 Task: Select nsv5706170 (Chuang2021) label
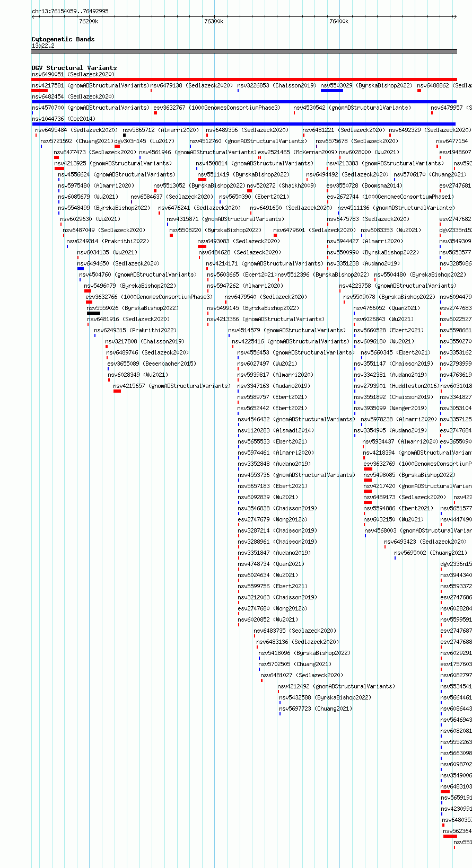point(430,175)
